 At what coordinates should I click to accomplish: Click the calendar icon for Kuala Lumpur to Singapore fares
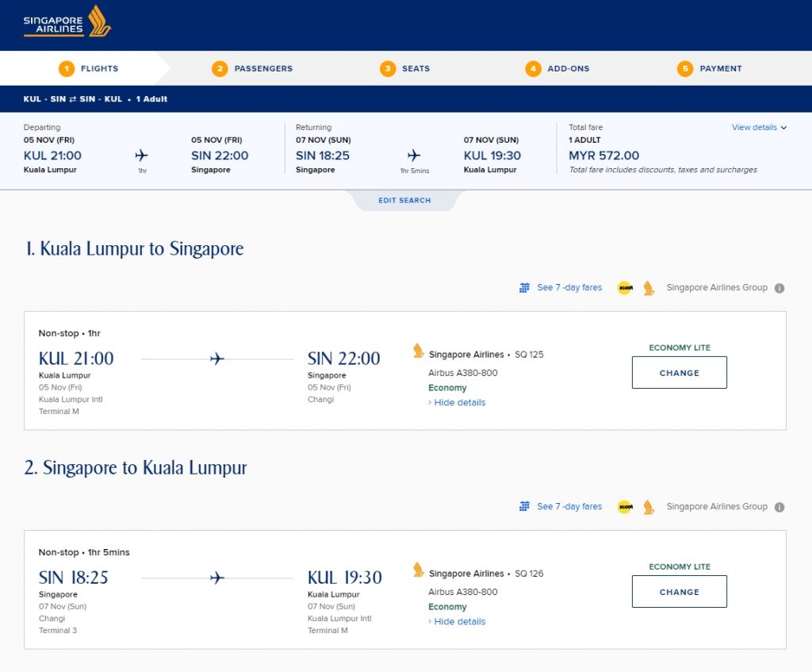click(524, 288)
